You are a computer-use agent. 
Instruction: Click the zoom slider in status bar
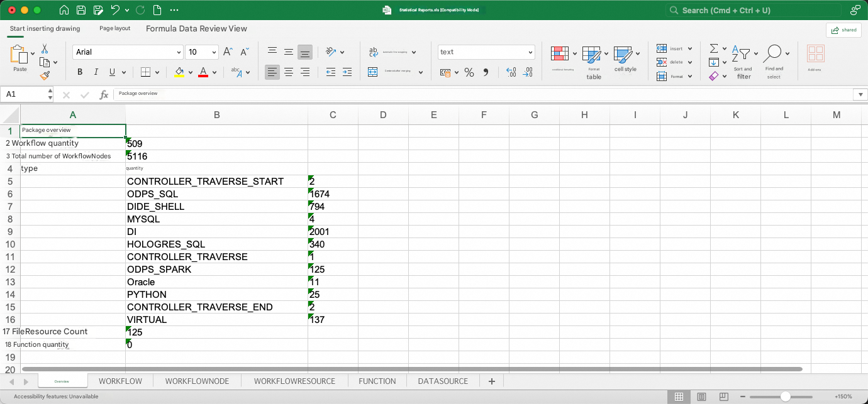pyautogui.click(x=786, y=396)
